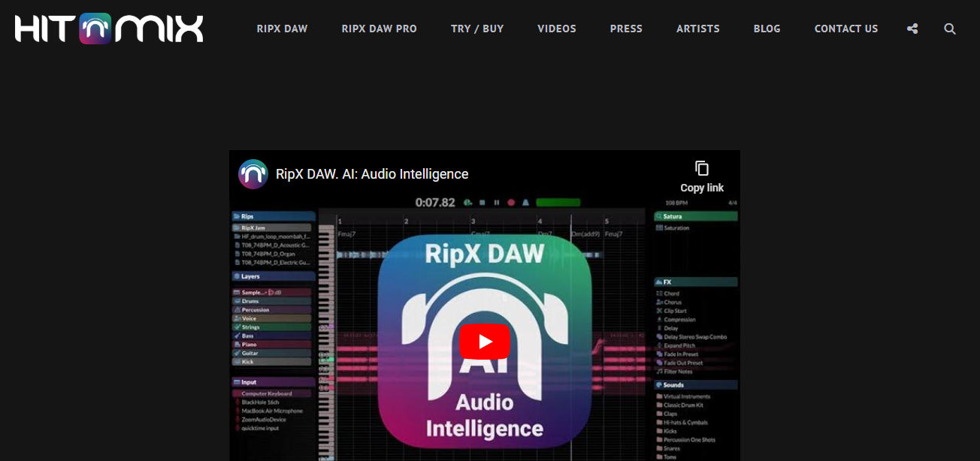Click the search magnifier icon
Screen dimensions: 980x461
(950, 29)
